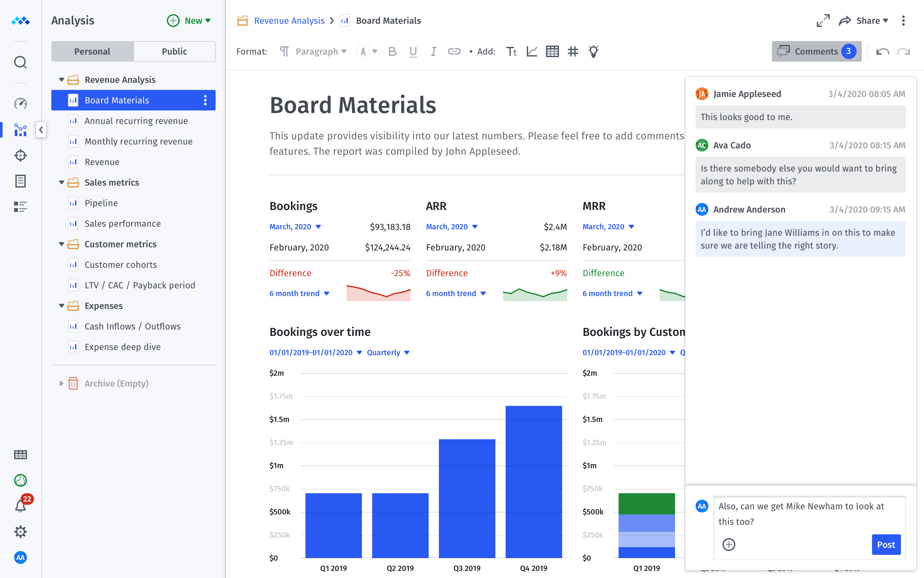The height and width of the screenshot is (578, 924).
Task: Open the Quarterly granularity dropdown under Bookings over time
Action: click(388, 353)
